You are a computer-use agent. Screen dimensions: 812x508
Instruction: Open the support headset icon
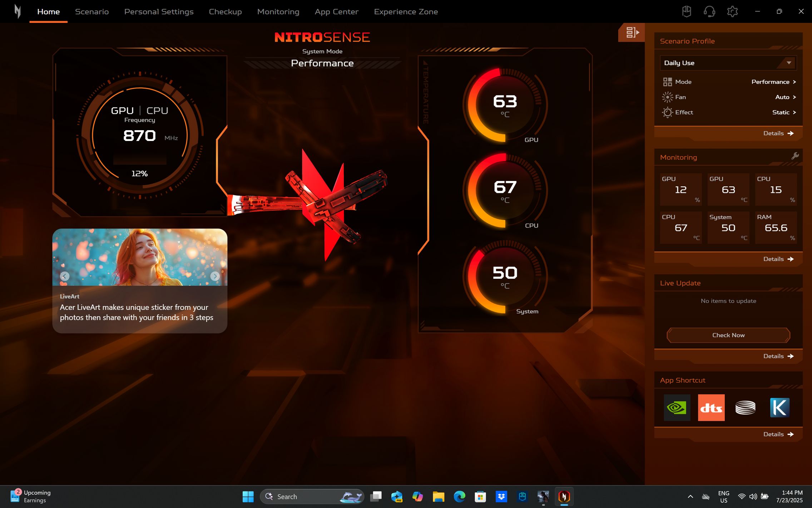(709, 11)
